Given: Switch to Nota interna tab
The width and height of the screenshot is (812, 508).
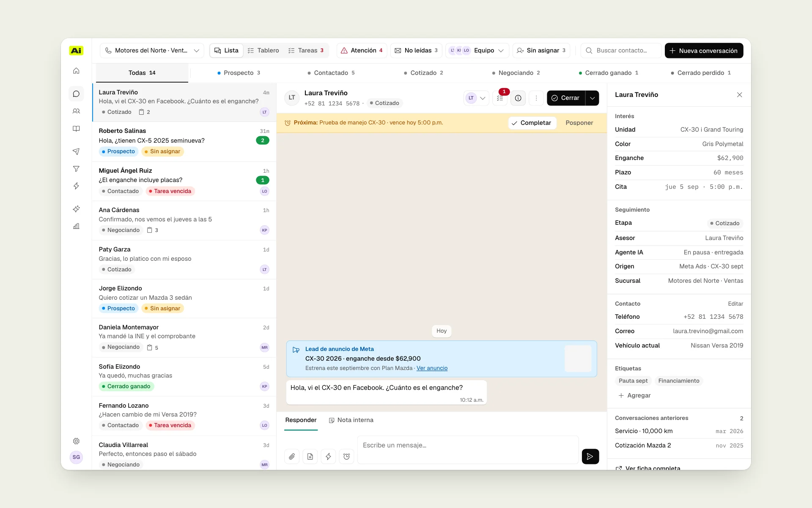Looking at the screenshot, I should coord(351,420).
